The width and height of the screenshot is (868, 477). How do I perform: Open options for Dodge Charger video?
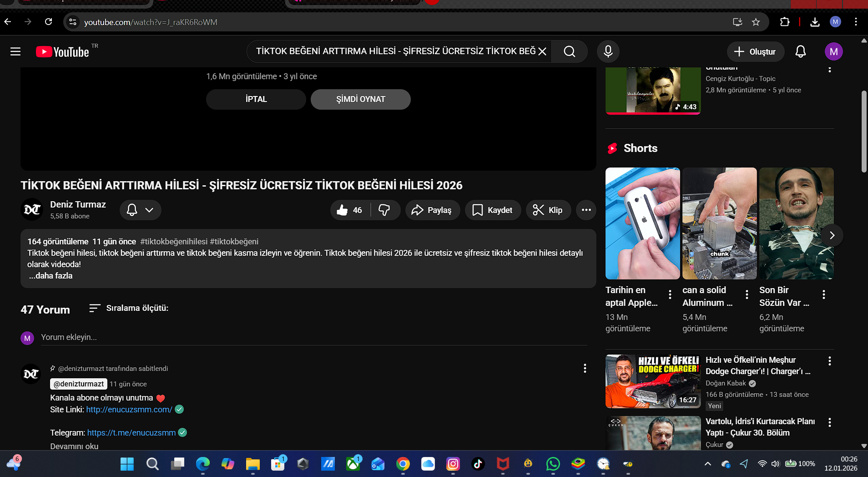tap(830, 361)
